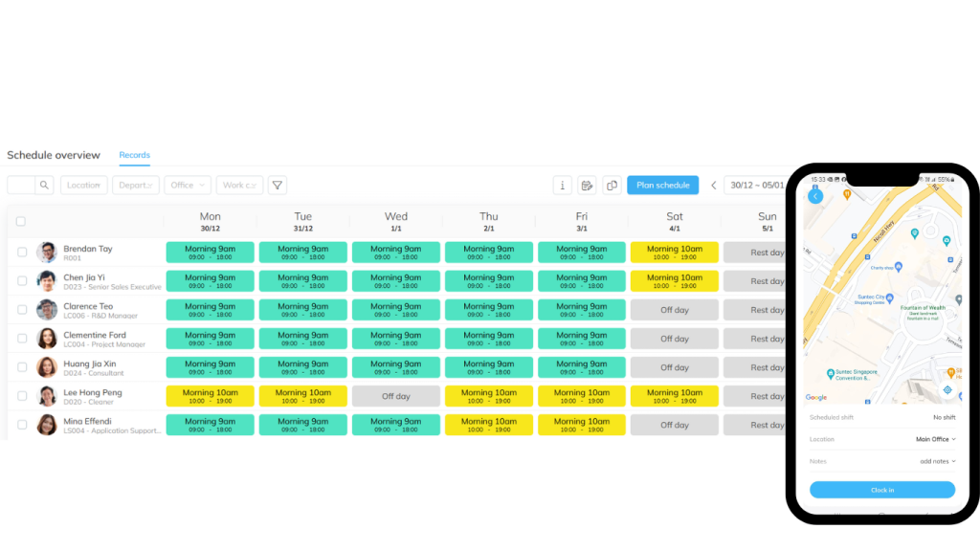Click the Sat 4/1 column header
The image size is (980, 551).
[675, 221]
